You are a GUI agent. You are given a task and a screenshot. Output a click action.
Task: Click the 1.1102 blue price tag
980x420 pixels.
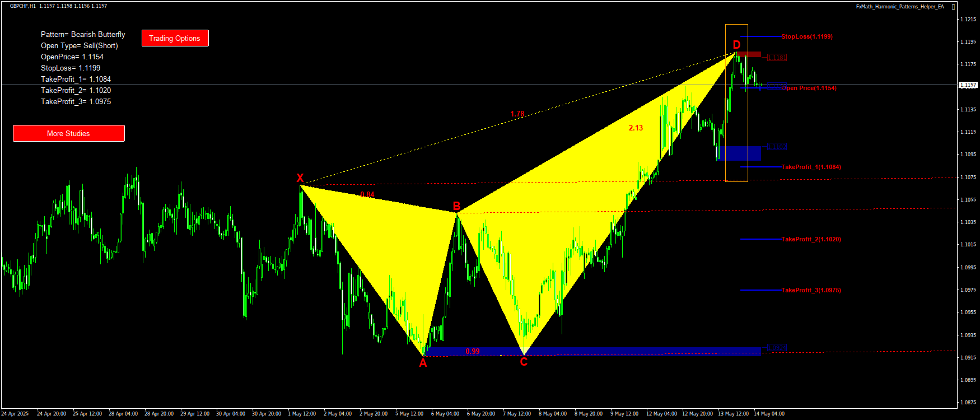[x=776, y=147]
